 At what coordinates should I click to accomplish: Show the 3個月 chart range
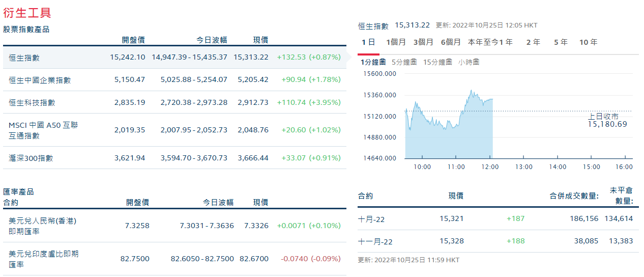pos(423,42)
